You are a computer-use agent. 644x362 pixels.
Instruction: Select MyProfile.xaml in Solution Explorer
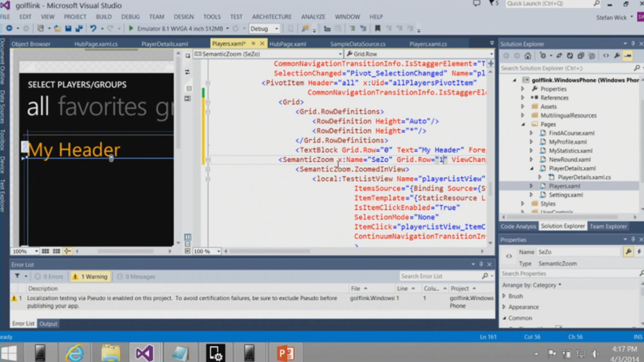568,142
